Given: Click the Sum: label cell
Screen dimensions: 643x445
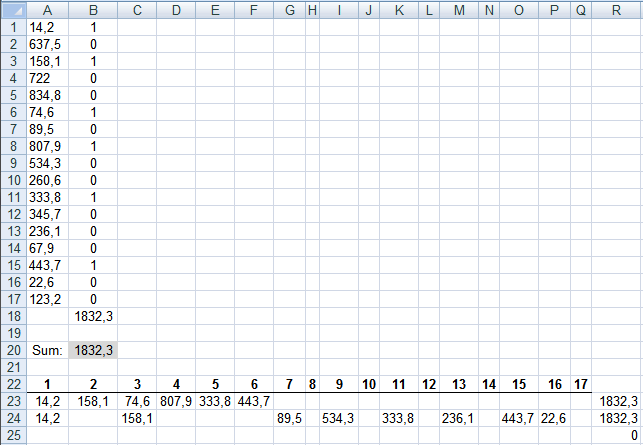Looking at the screenshot, I should (x=48, y=350).
